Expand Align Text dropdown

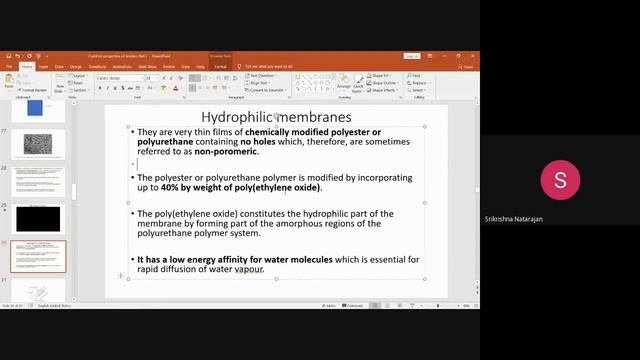(x=258, y=83)
